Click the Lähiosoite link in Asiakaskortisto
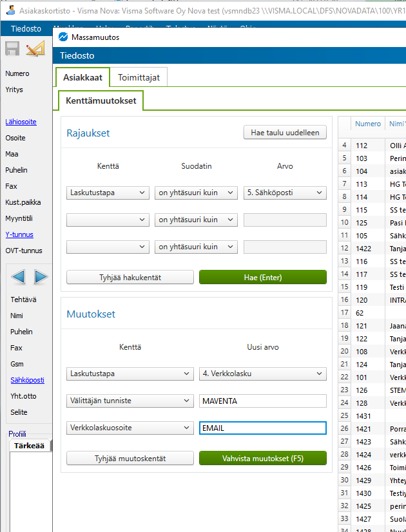The image size is (406, 532). (21, 122)
